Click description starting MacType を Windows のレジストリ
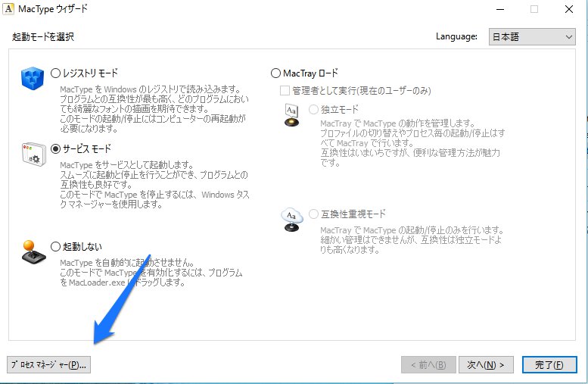The image size is (588, 384). [154, 109]
